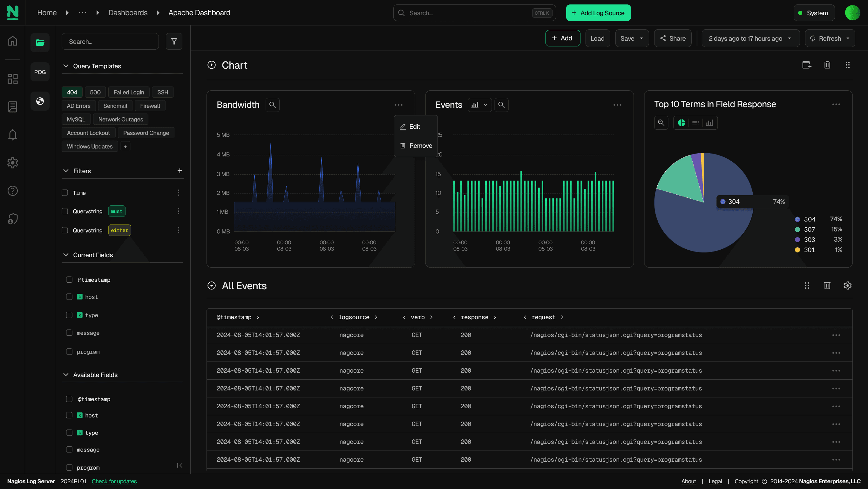This screenshot has height=489, width=868.
Task: Click the magnifier icon in Events panel
Action: click(501, 105)
